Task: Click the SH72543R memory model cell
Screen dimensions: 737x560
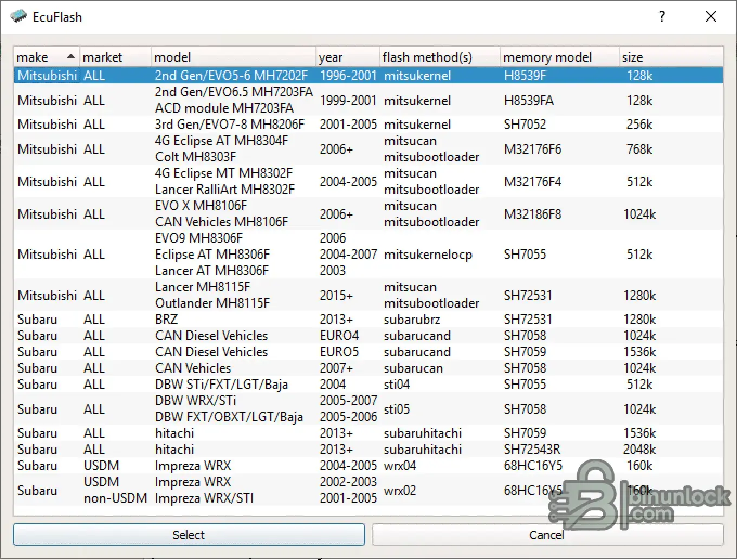Action: [532, 449]
